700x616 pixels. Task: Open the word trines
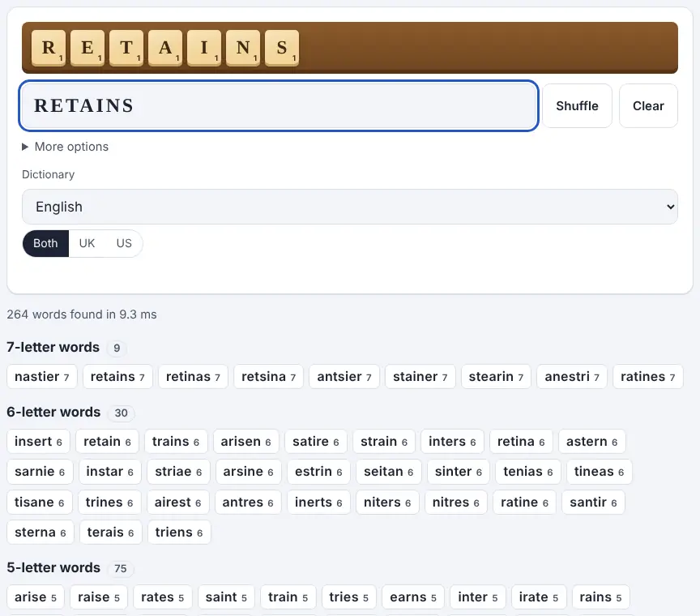109,502
